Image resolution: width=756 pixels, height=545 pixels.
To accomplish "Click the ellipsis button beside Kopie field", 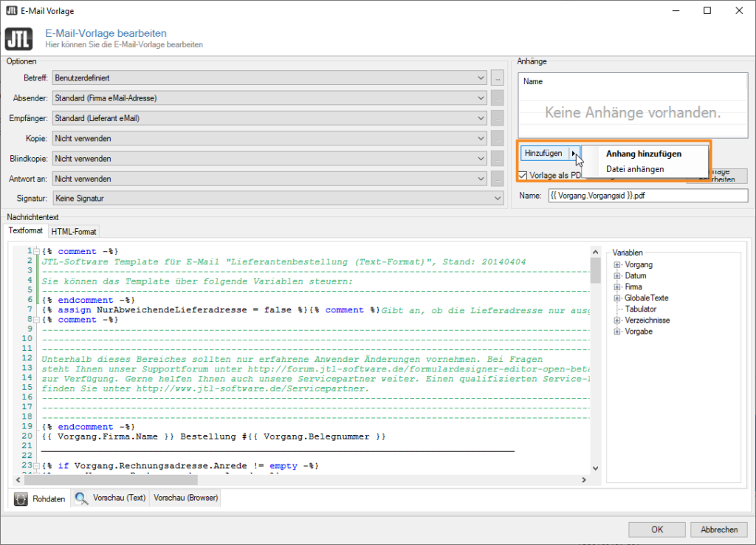I will click(498, 138).
